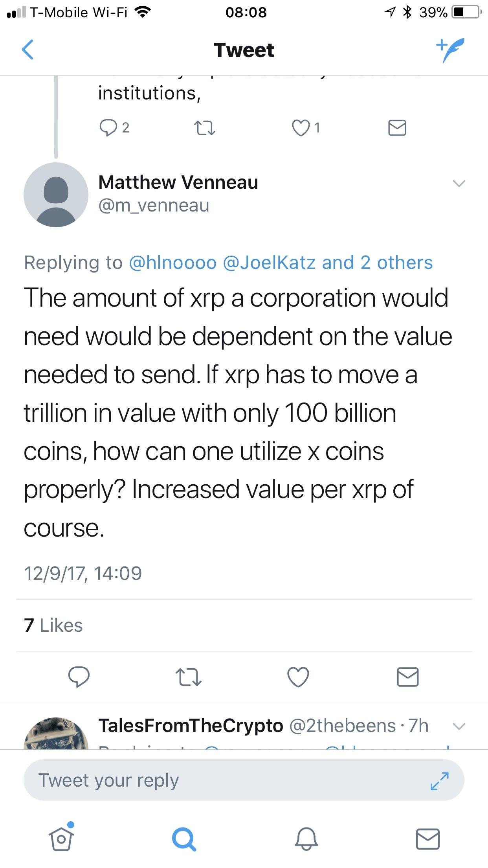Switch to the Notifications bell tab
Image resolution: width=488 pixels, height=868 pixels.
coord(306,839)
